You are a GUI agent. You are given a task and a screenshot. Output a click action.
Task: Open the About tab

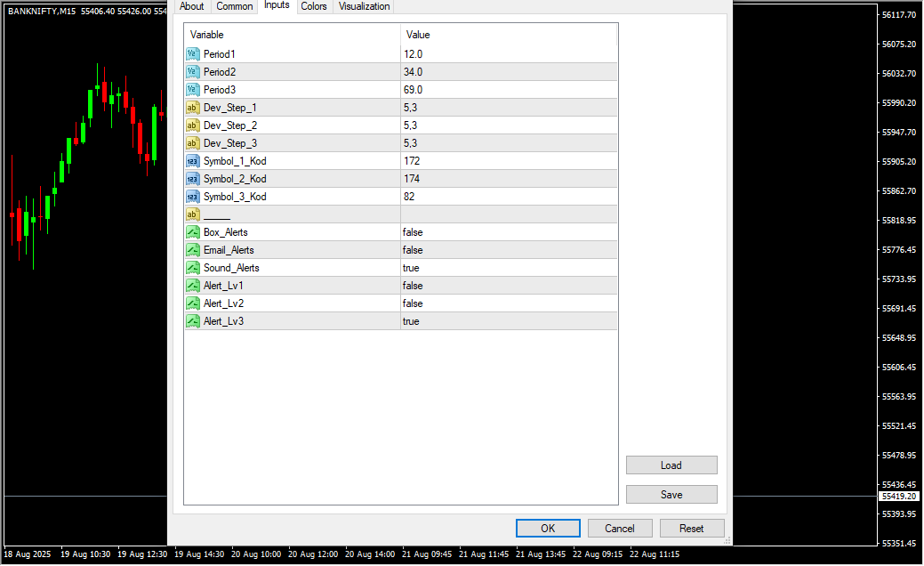[x=192, y=6]
